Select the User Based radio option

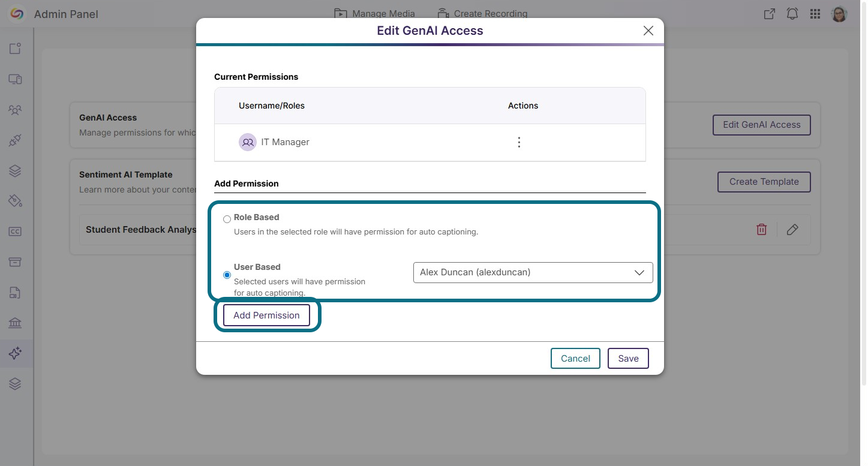click(x=227, y=275)
